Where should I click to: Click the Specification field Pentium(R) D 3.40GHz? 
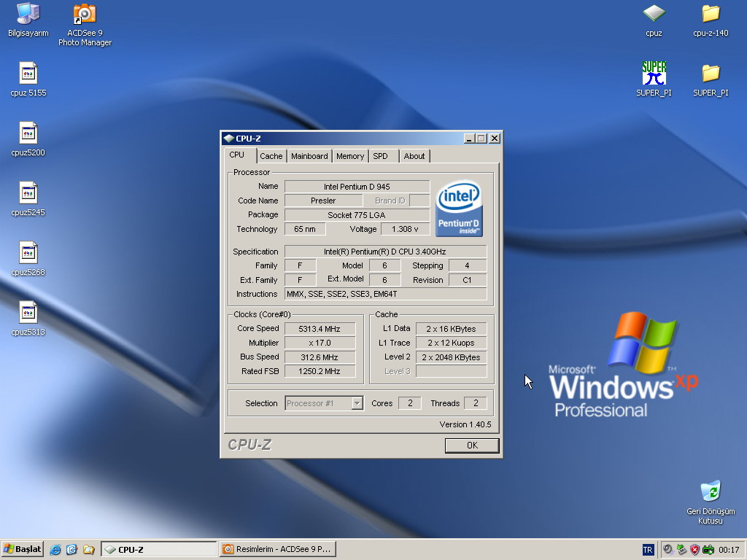coord(385,252)
